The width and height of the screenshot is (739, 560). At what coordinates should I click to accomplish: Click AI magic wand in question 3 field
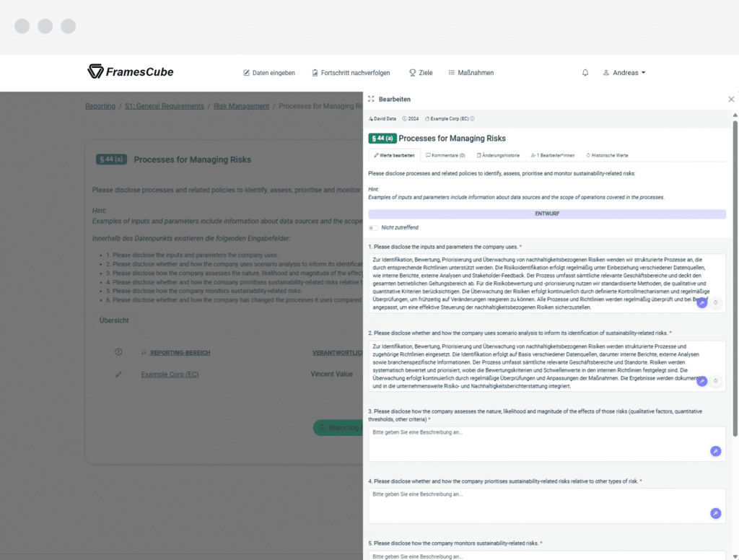(x=715, y=451)
